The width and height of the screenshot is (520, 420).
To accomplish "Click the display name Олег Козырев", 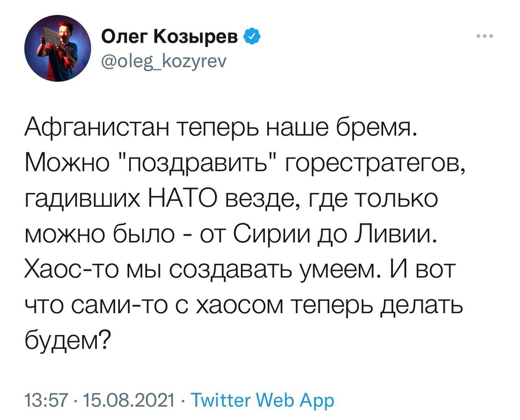I will 170,38.
